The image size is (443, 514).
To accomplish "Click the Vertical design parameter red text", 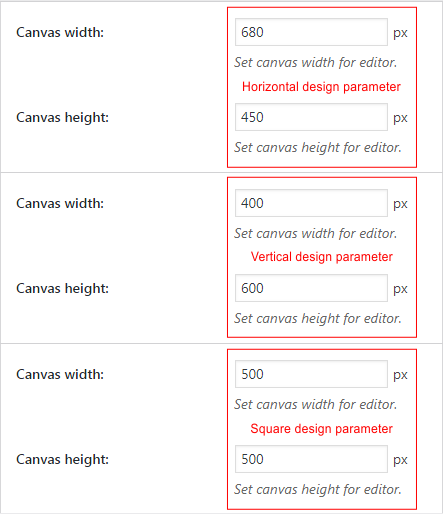I will (x=322, y=257).
